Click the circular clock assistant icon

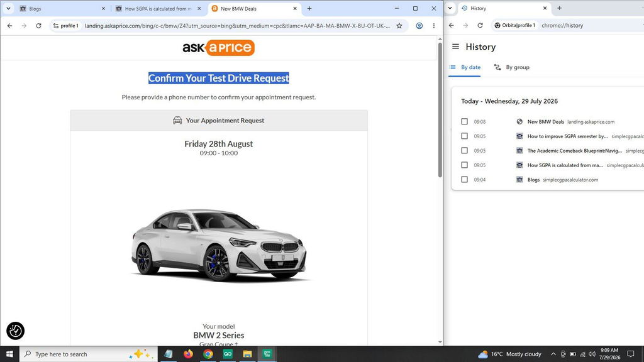click(15, 331)
